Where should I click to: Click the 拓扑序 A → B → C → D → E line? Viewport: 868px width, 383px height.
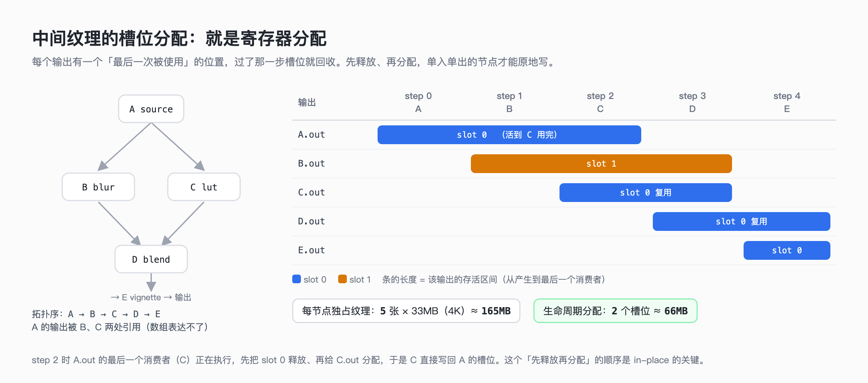[x=96, y=314]
